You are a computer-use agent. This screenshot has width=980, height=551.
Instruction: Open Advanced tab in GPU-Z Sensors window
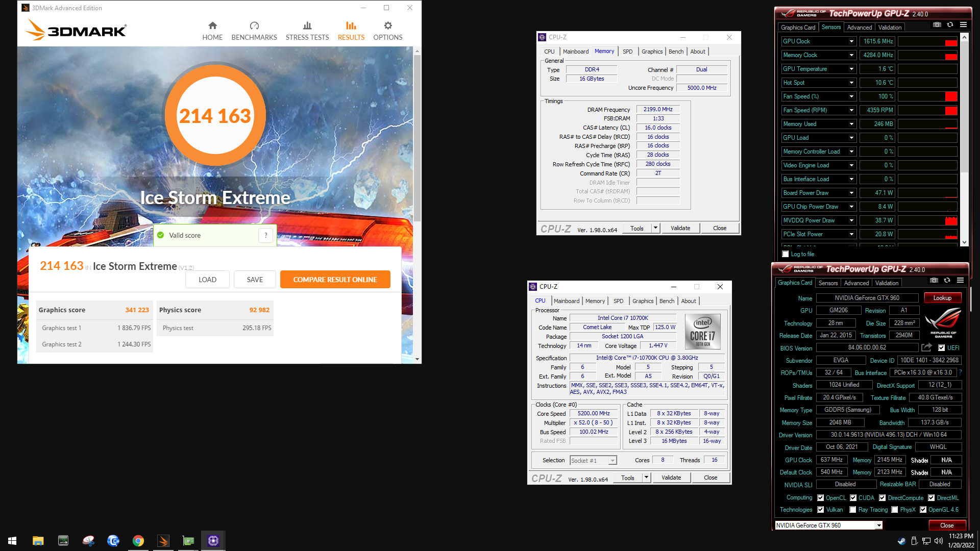pyautogui.click(x=860, y=28)
